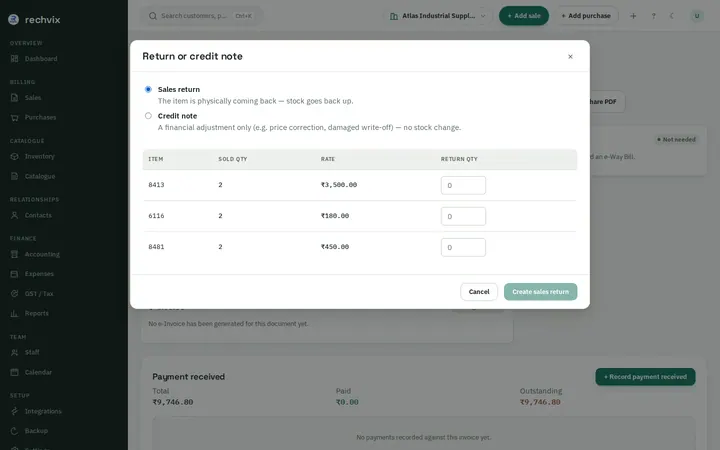The height and width of the screenshot is (450, 720).
Task: Open Contacts in the sidebar
Action: pyautogui.click(x=38, y=215)
